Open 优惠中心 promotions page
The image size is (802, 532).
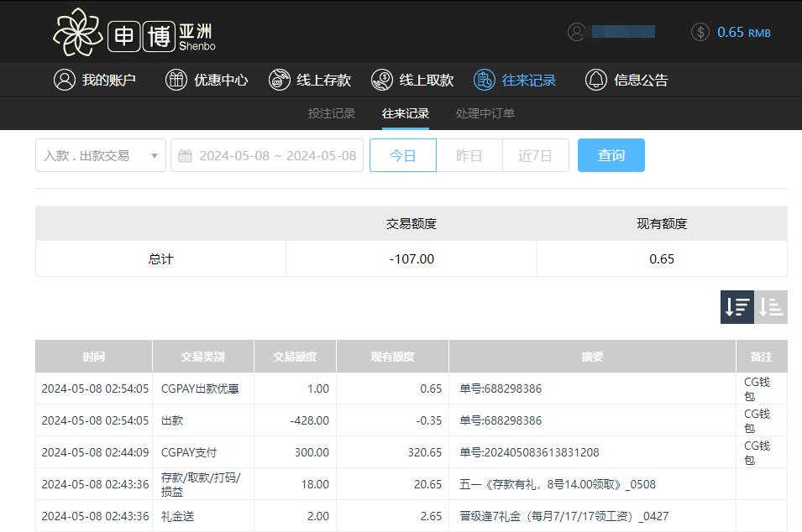[207, 80]
